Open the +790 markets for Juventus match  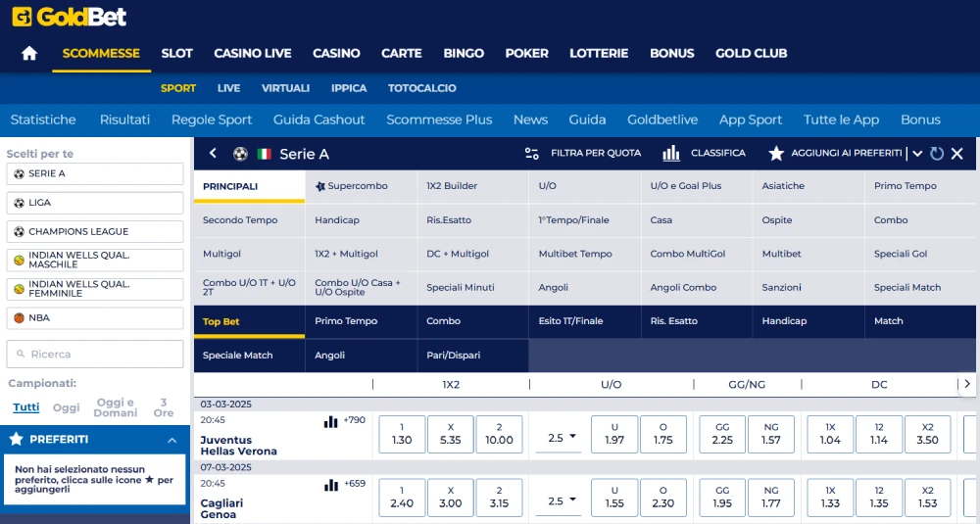pyautogui.click(x=355, y=420)
